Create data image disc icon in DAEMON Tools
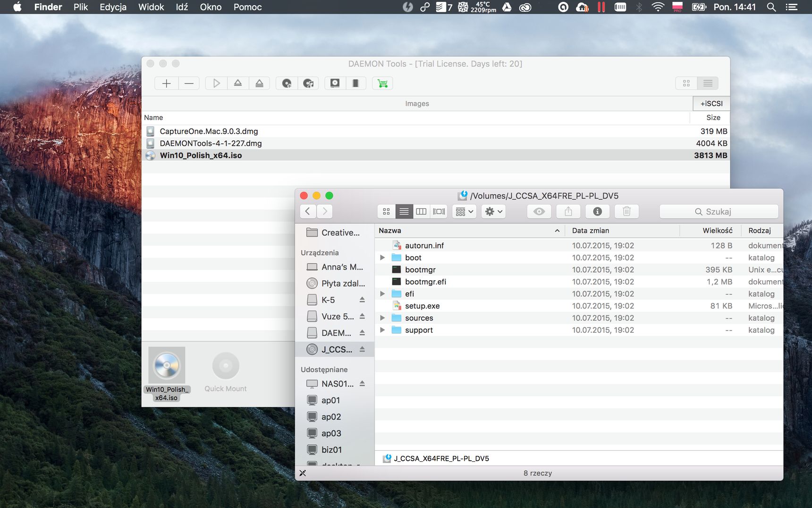 287,83
